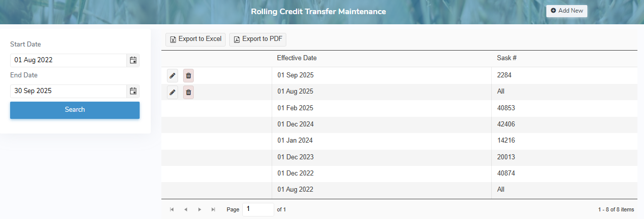Sort by Effective Date column header
Screen dimensions: 644x219
pos(297,58)
